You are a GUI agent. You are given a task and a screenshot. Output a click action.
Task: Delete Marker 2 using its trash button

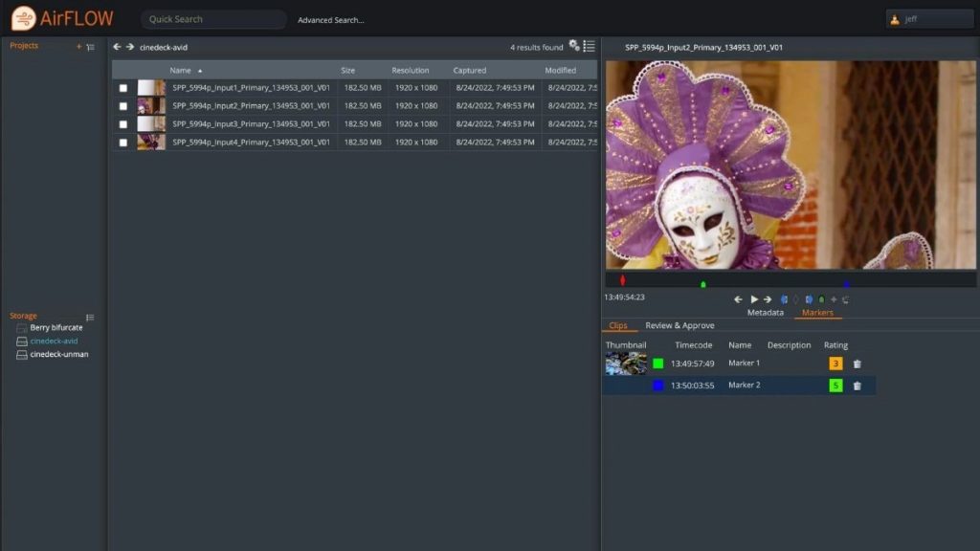pos(857,386)
